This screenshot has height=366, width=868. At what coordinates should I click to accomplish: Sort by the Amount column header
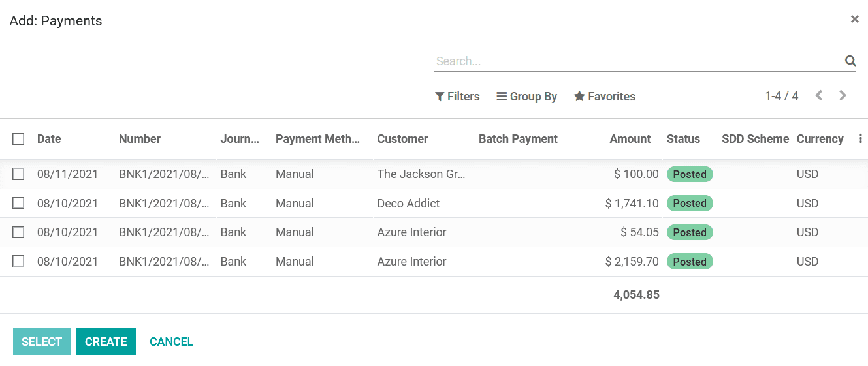pyautogui.click(x=630, y=139)
